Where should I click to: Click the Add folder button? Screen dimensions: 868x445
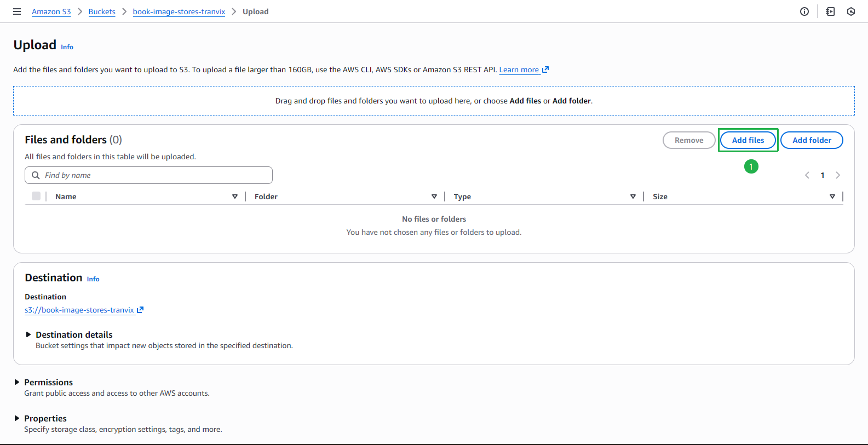click(x=812, y=140)
